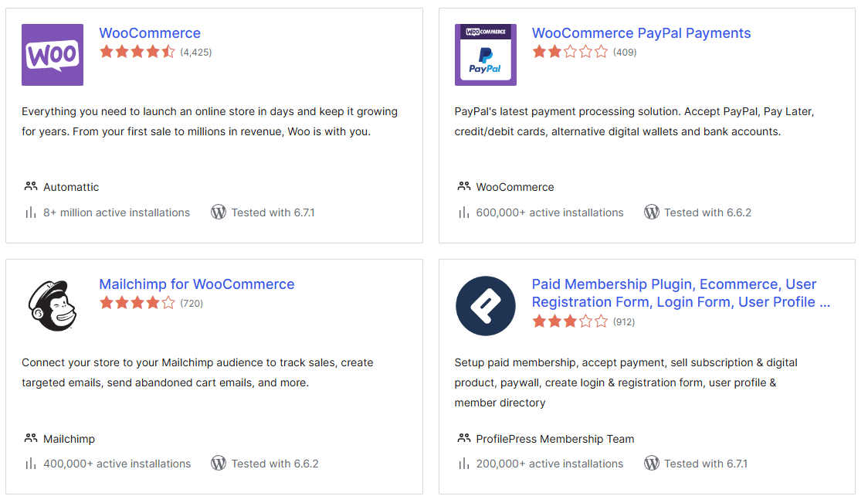Click the Mailchimp author name
The height and width of the screenshot is (503, 868).
[70, 439]
